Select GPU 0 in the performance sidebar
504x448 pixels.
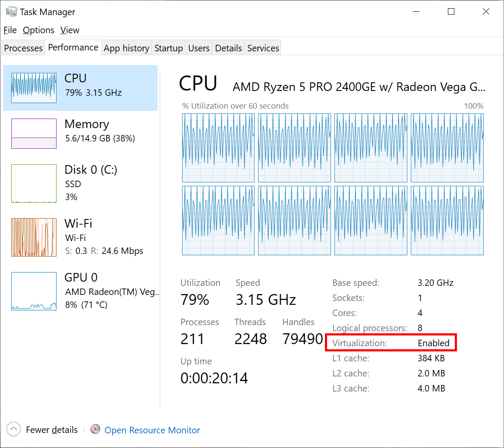[x=80, y=291]
